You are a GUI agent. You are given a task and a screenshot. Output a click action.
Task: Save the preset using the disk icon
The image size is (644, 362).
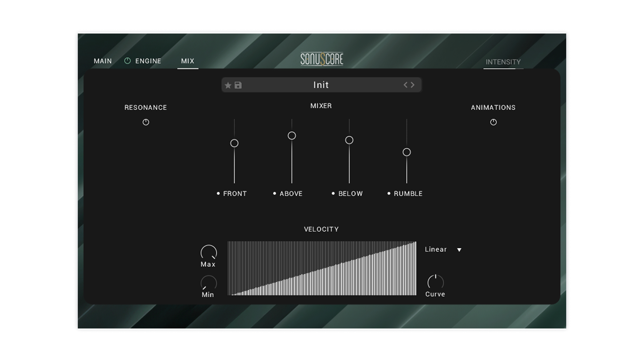point(238,85)
